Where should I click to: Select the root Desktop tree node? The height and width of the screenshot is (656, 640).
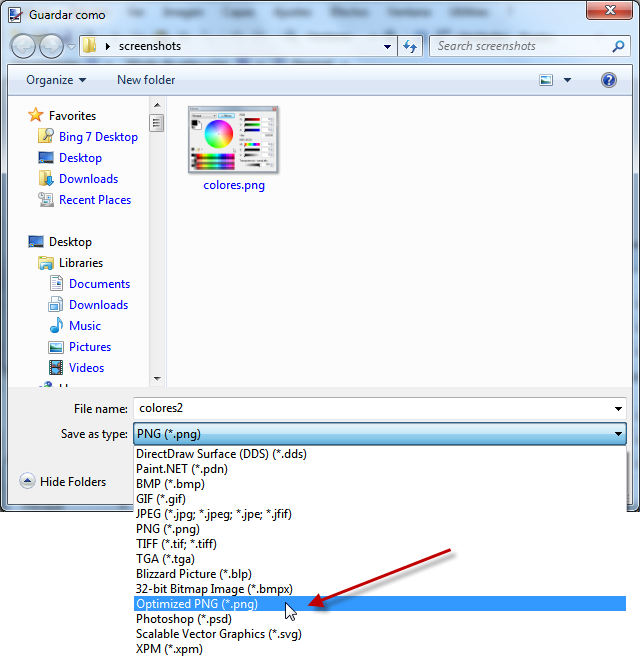(70, 242)
